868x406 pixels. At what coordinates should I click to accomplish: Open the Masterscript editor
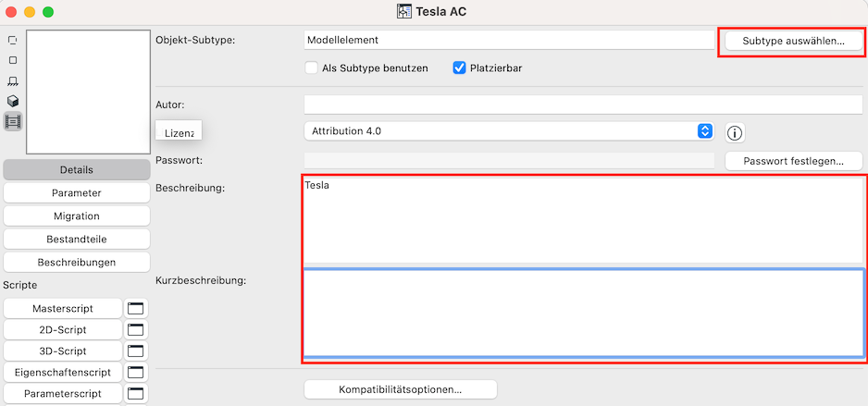[63, 309]
